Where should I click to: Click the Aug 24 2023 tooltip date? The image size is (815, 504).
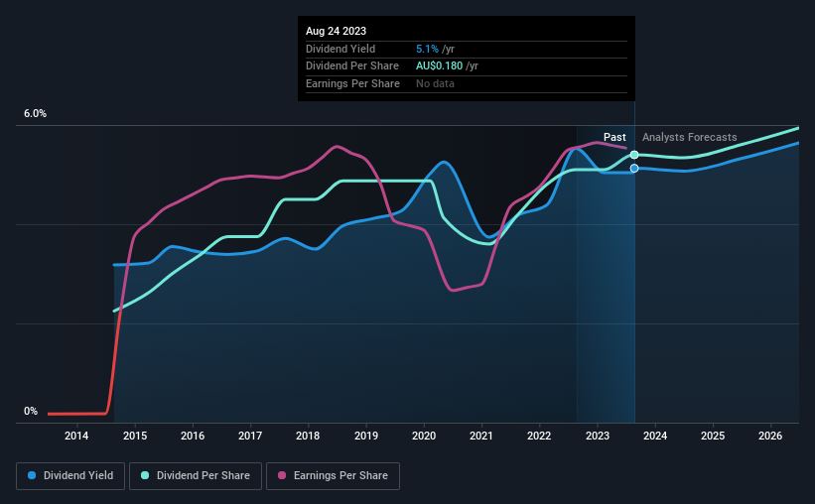coord(336,31)
